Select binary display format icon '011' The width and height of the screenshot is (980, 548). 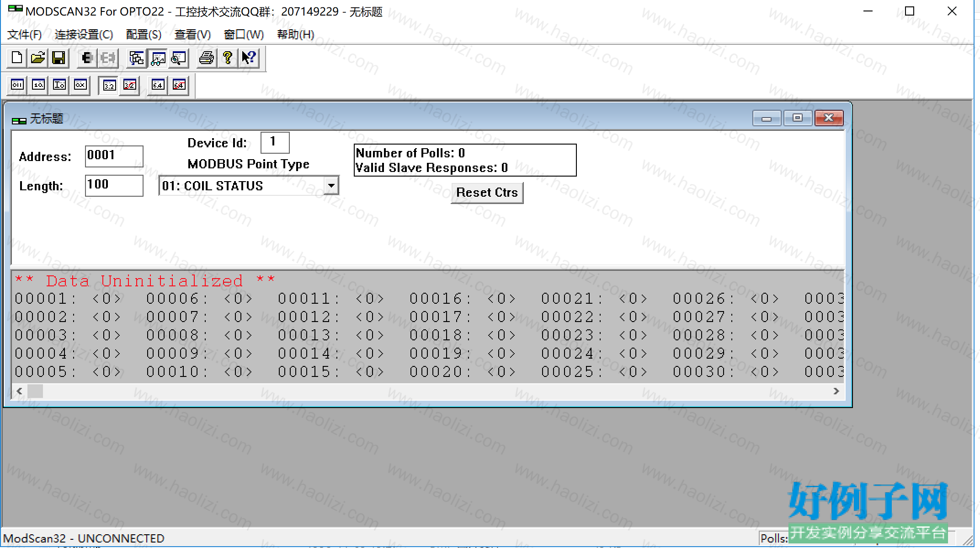pyautogui.click(x=17, y=85)
